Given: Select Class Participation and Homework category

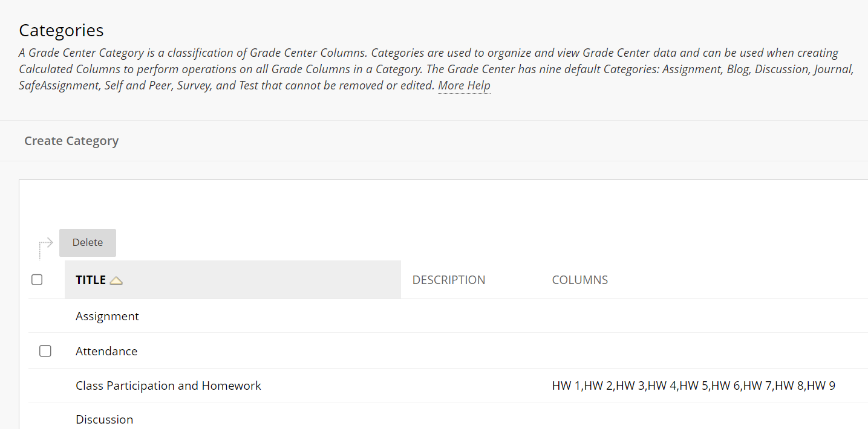Looking at the screenshot, I should (x=168, y=385).
